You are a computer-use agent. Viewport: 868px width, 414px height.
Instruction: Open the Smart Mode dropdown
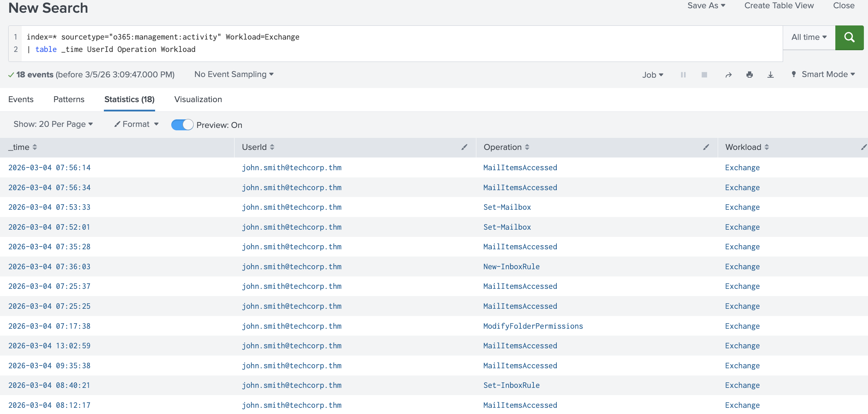click(828, 74)
